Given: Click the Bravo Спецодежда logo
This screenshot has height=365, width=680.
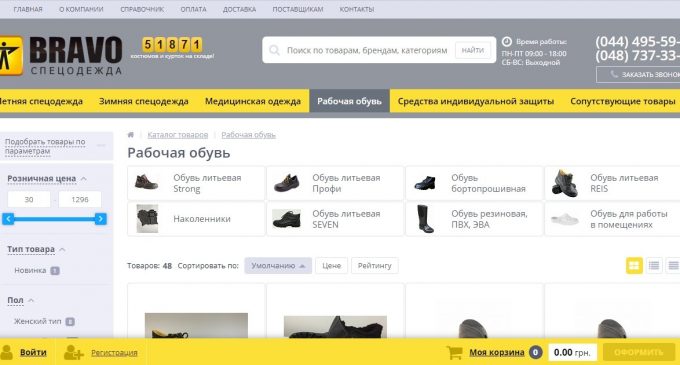Looking at the screenshot, I should (61, 55).
